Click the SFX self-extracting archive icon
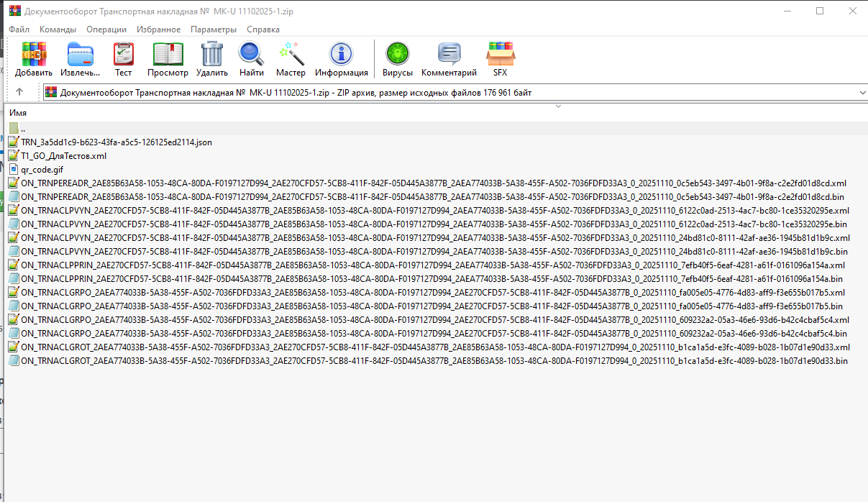The height and width of the screenshot is (502, 868). (501, 54)
